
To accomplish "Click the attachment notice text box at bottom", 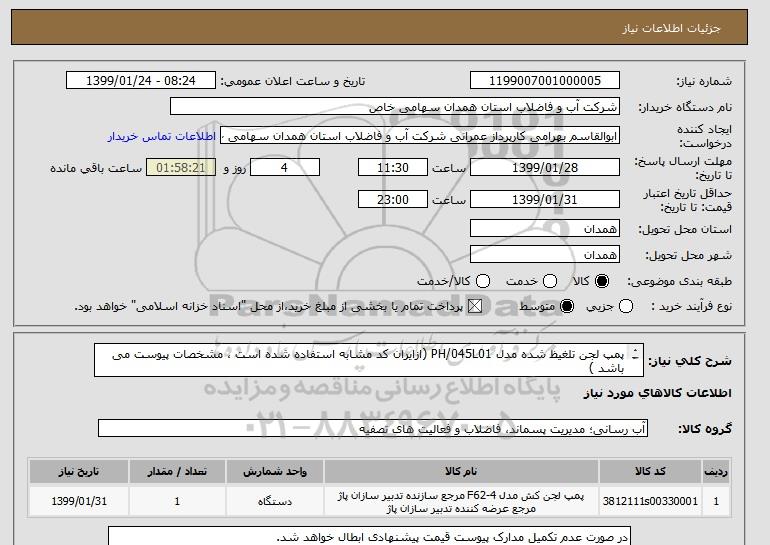I will click(x=369, y=536).
